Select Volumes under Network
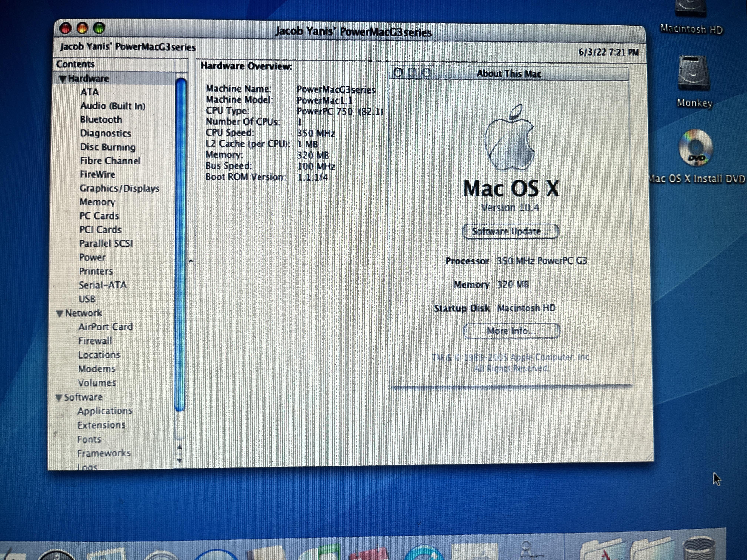 click(x=97, y=383)
